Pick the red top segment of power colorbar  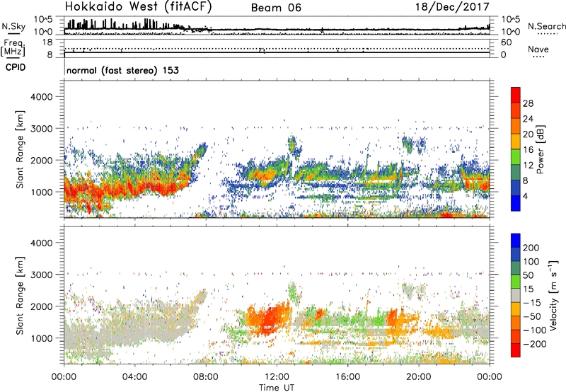click(x=516, y=96)
